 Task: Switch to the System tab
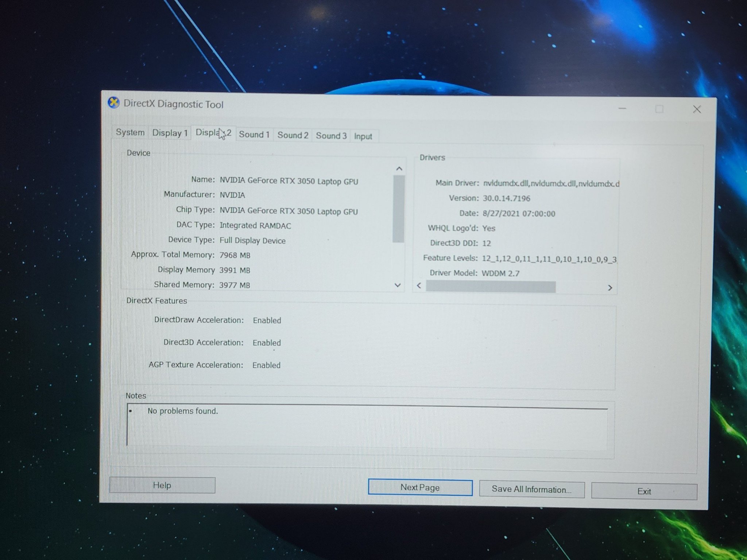coord(130,132)
